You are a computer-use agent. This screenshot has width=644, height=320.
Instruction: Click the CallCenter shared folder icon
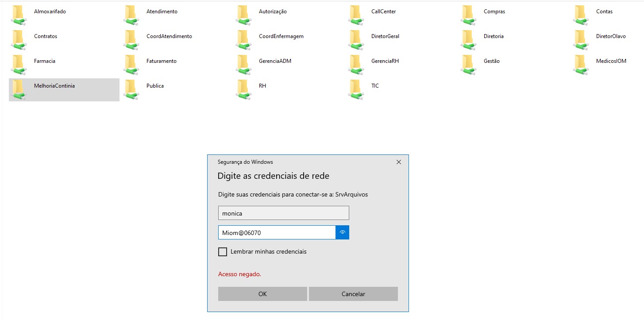pyautogui.click(x=356, y=15)
